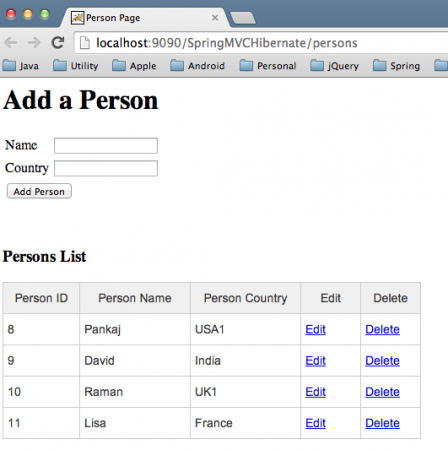
Task: Close the Person Page tab
Action: 215,18
